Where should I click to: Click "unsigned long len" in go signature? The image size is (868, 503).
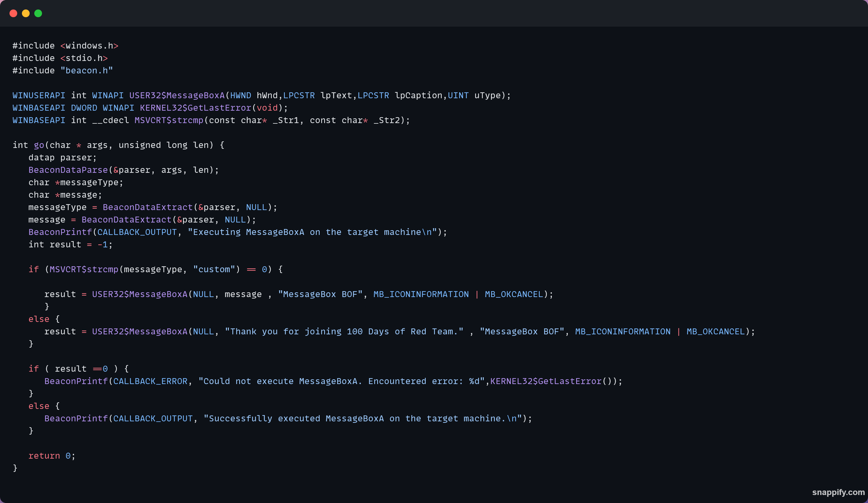coord(164,145)
